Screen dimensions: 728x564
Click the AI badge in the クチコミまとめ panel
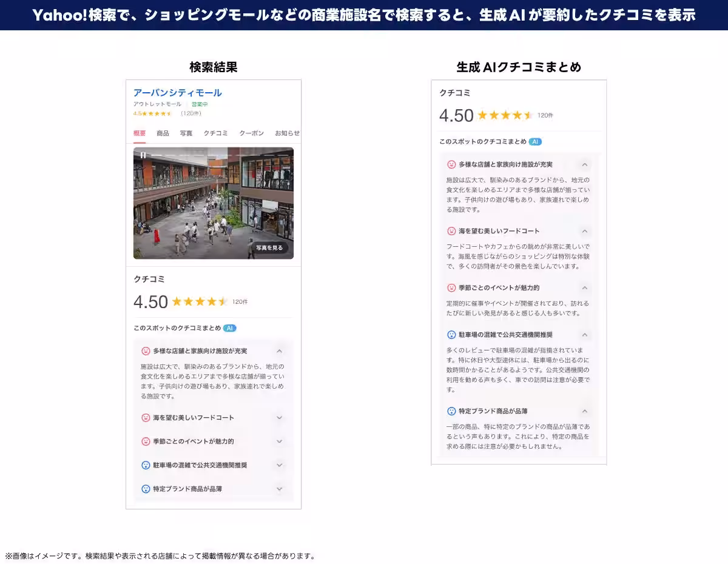536,141
